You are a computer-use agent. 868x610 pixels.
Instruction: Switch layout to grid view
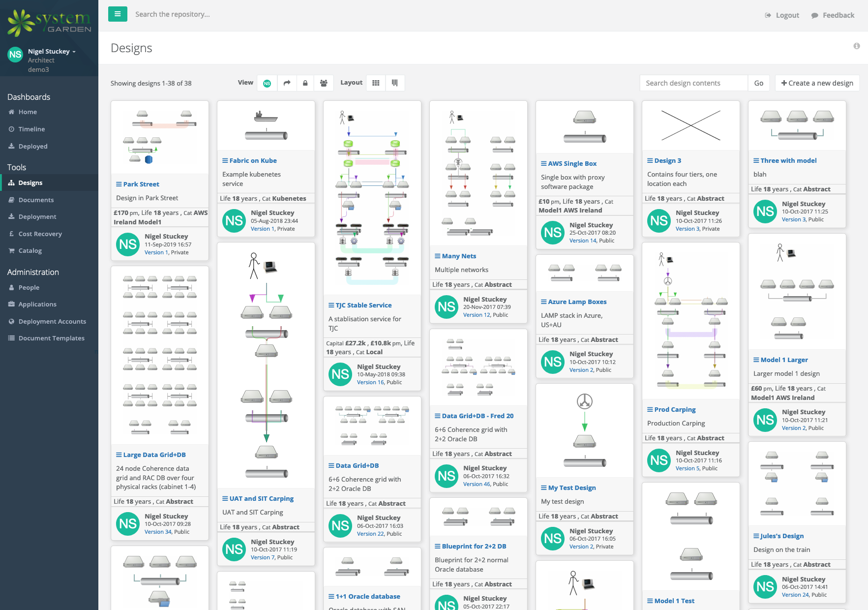[x=376, y=83]
